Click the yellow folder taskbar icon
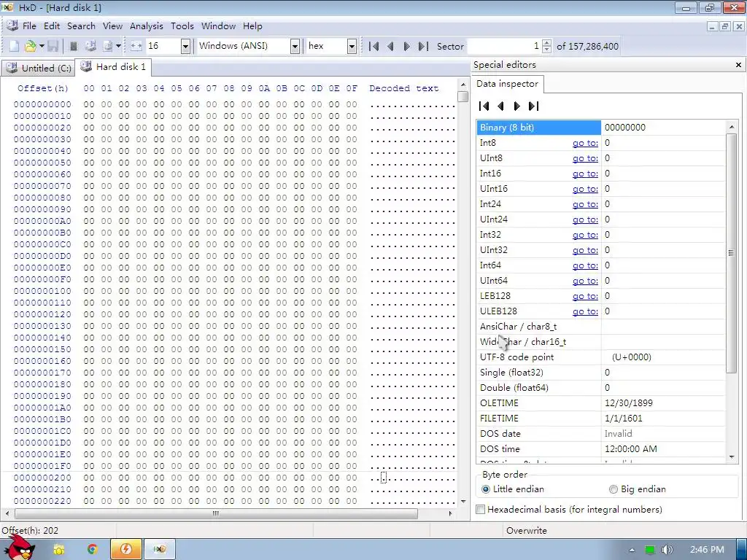The image size is (747, 560). click(59, 550)
